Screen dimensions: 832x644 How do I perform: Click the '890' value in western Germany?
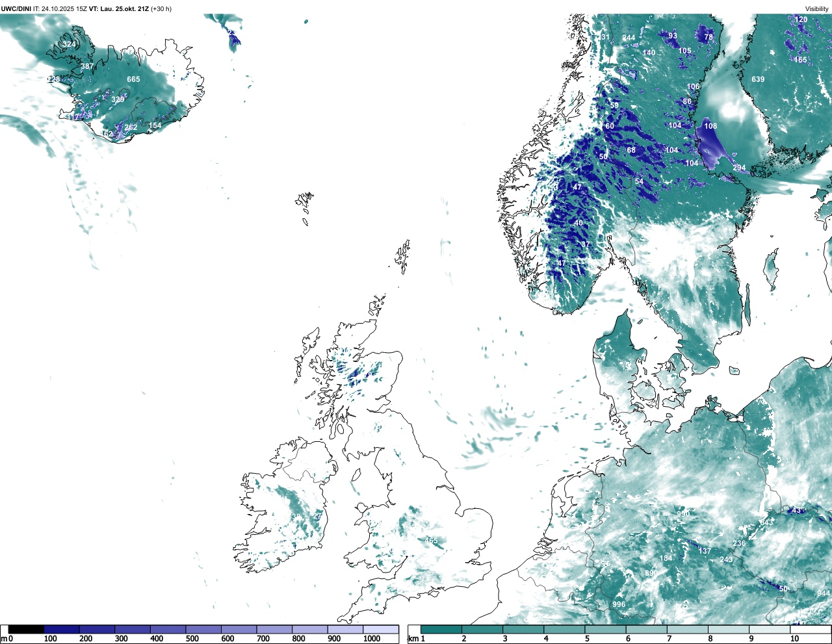(651, 573)
